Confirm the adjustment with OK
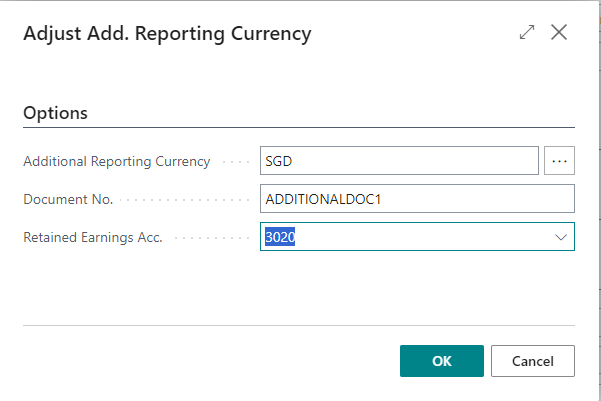Viewport: 601px width, 401px height. (442, 361)
